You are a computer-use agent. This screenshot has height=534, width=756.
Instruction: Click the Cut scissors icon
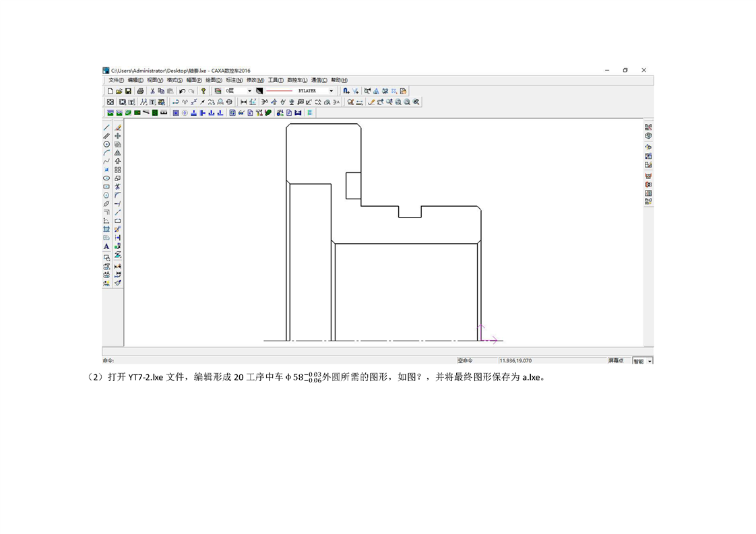pyautogui.click(x=152, y=91)
